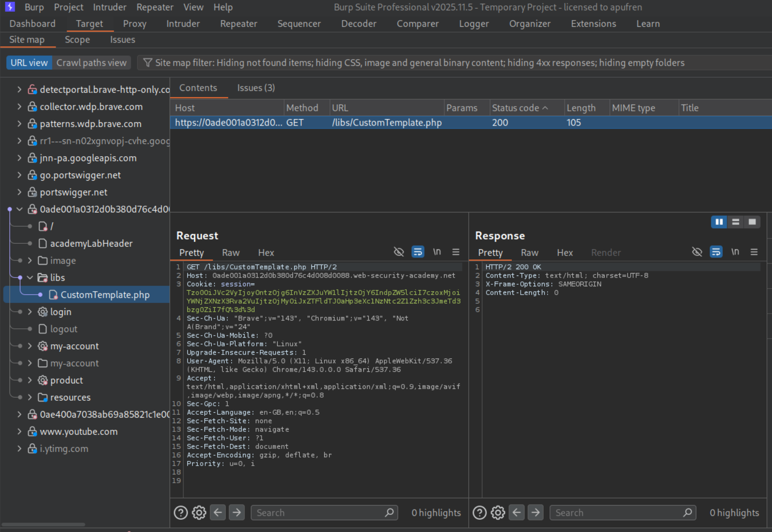Select side-by-side split layout icon
Viewport: 772px width, 532px height.
tap(719, 222)
